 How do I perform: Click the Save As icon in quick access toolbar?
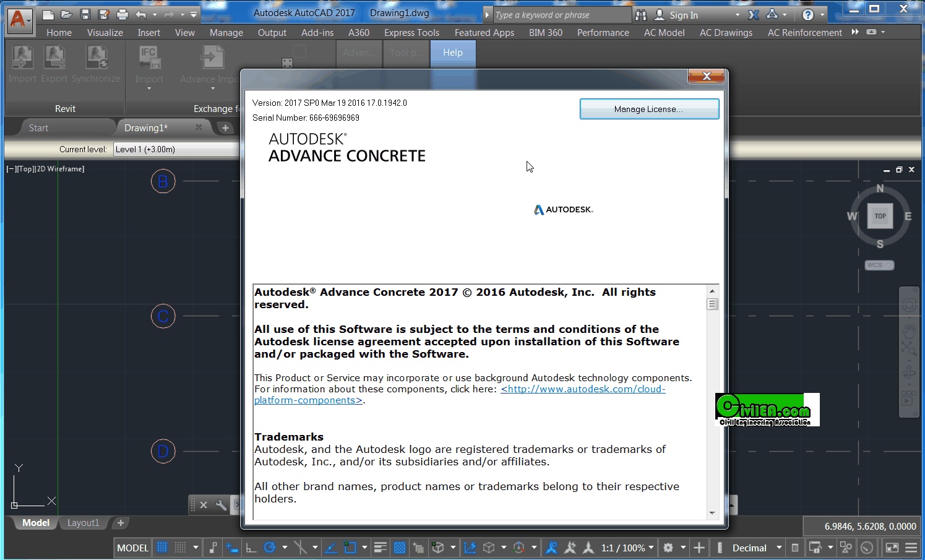(x=103, y=14)
